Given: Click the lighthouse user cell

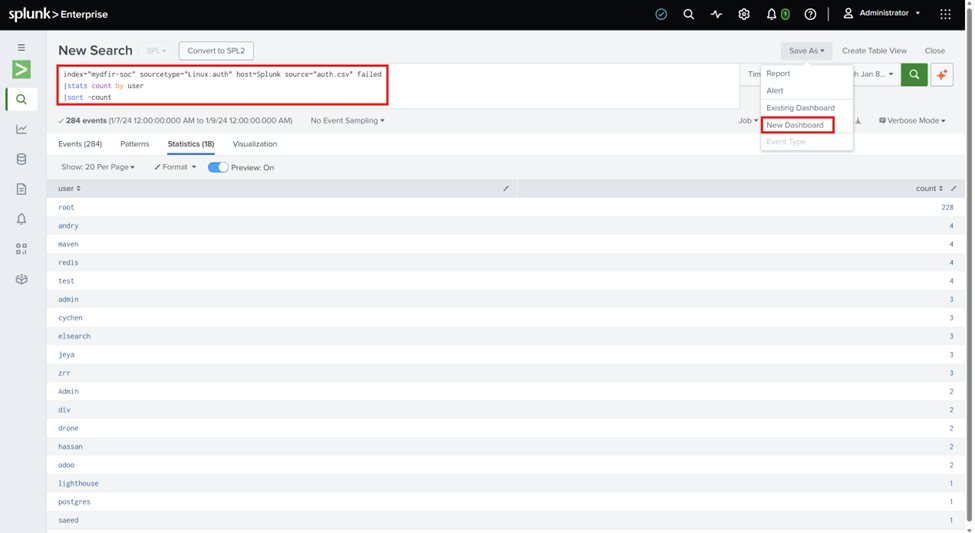Looking at the screenshot, I should (x=78, y=484).
